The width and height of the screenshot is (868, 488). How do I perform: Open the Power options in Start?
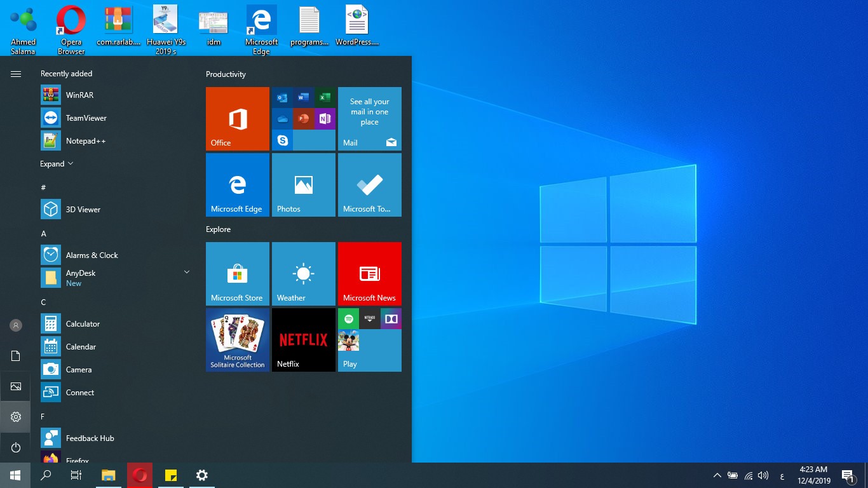point(16,447)
